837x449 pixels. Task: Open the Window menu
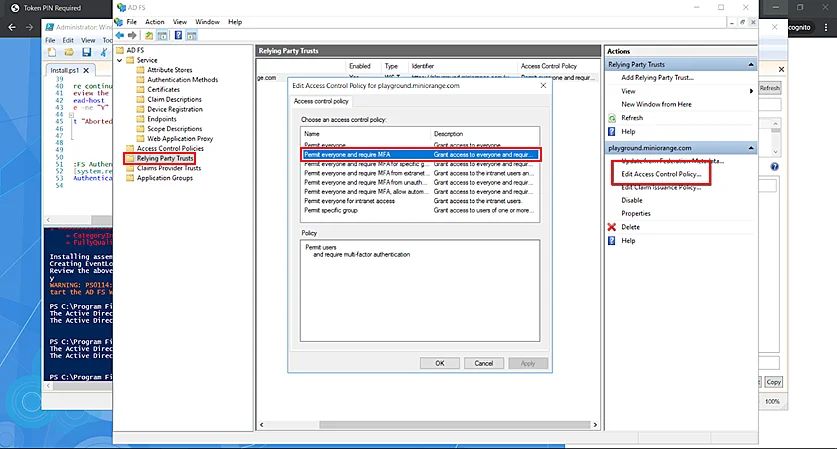pos(209,21)
